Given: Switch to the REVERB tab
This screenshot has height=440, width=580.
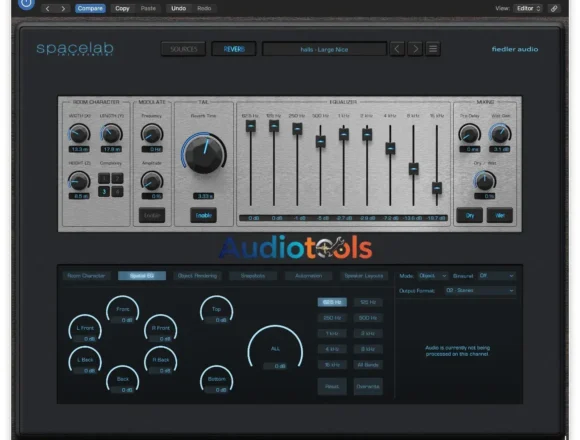Looking at the screenshot, I should pyautogui.click(x=234, y=49).
